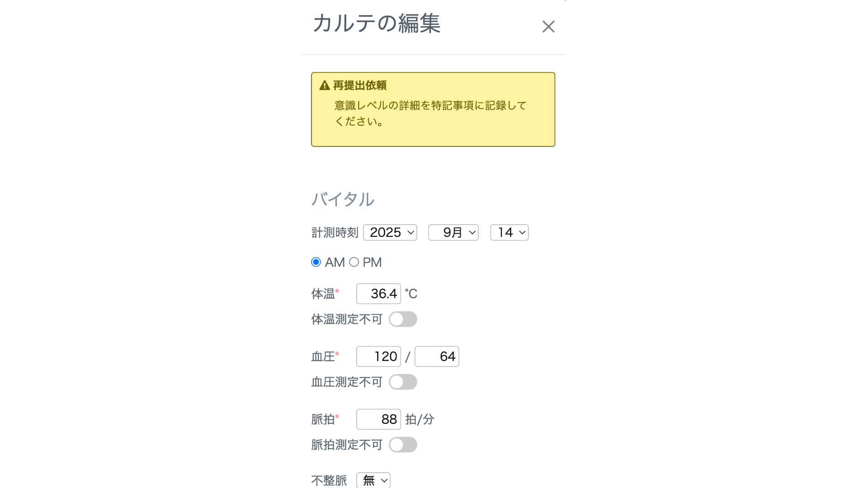This screenshot has width=868, height=488.
Task: Click the カルテの編集 dialog title
Action: pyautogui.click(x=376, y=23)
